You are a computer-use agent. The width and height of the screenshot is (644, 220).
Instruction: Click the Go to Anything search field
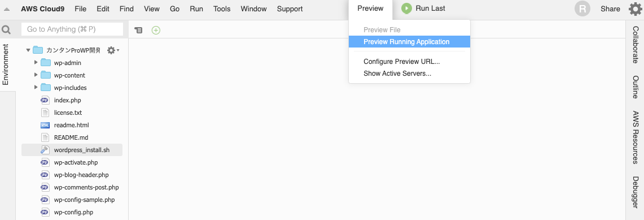tap(72, 29)
